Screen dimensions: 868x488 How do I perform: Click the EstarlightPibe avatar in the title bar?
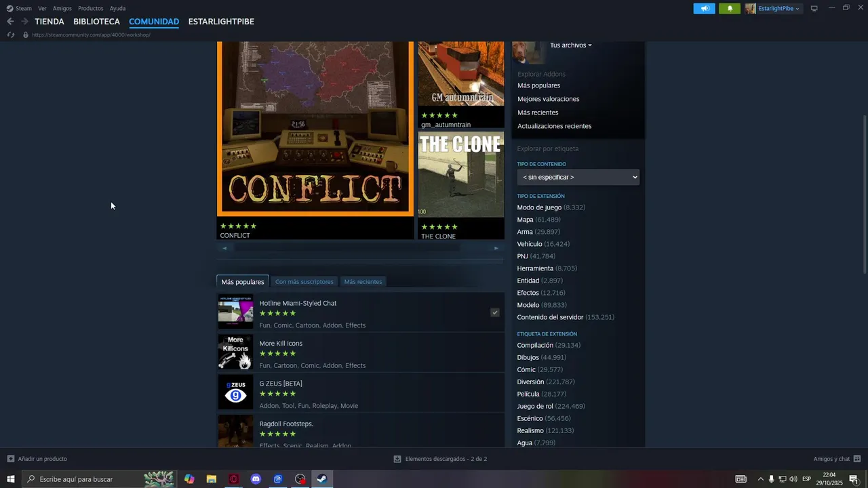click(x=750, y=8)
